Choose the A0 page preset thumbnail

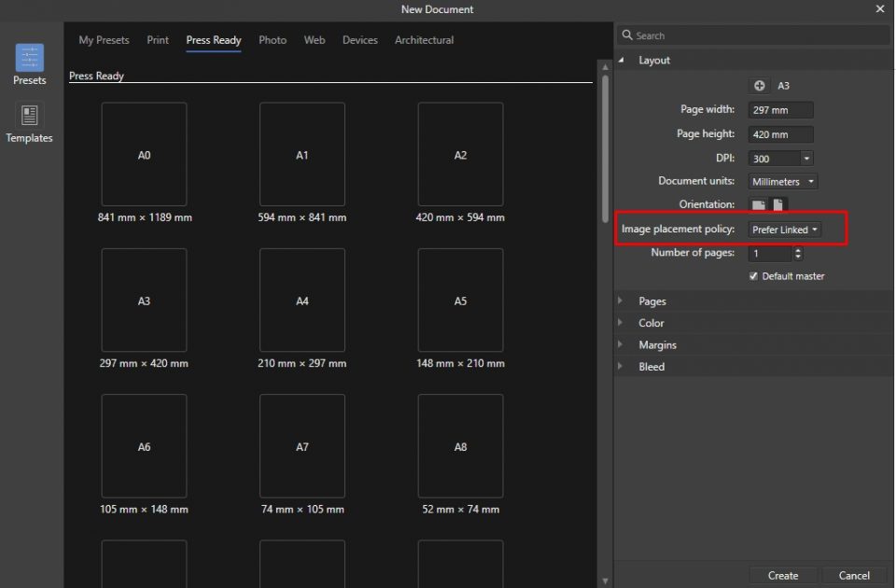point(144,155)
